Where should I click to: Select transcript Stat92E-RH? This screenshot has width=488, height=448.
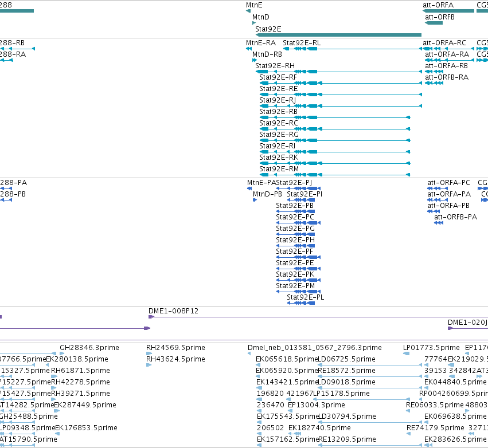275,66
